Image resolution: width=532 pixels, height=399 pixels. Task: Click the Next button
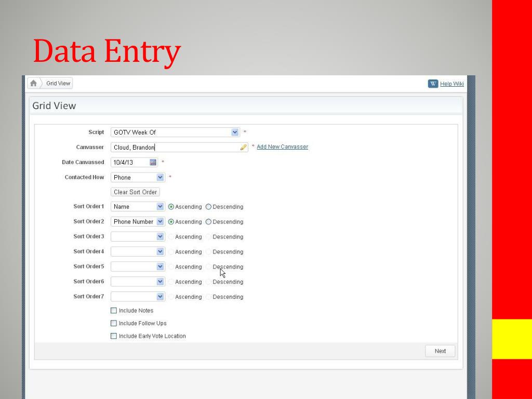pos(440,351)
